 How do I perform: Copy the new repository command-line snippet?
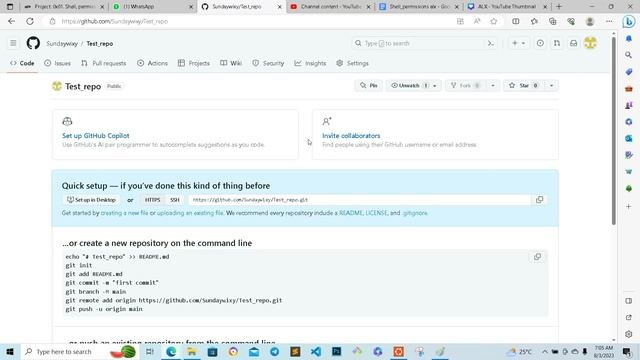pos(538,257)
